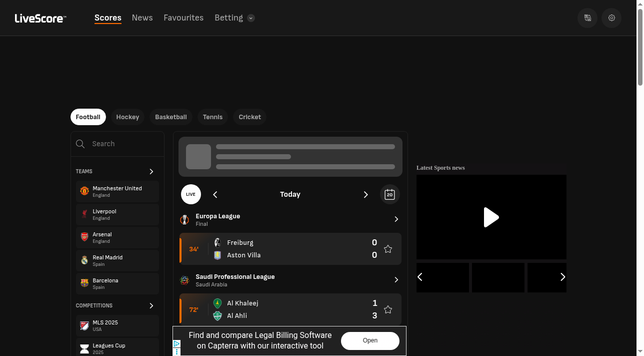The image size is (644, 356).
Task: Go to the previous day's scores
Action: [x=215, y=194]
